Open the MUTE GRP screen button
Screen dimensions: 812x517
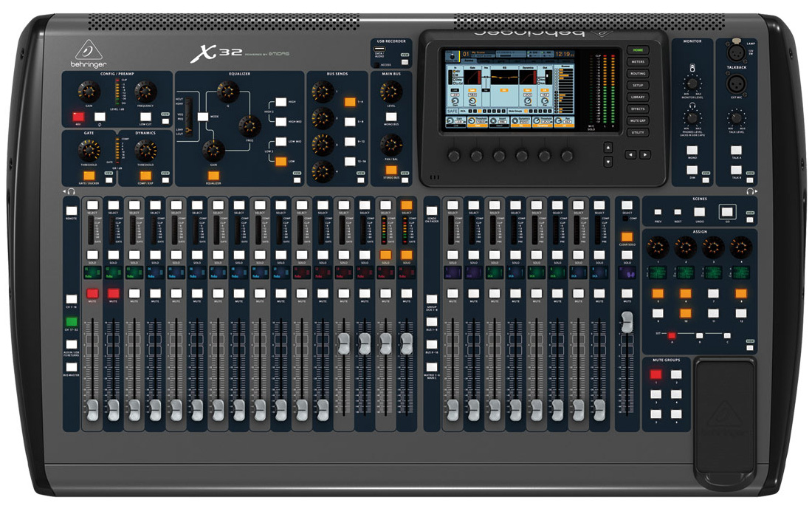click(638, 120)
